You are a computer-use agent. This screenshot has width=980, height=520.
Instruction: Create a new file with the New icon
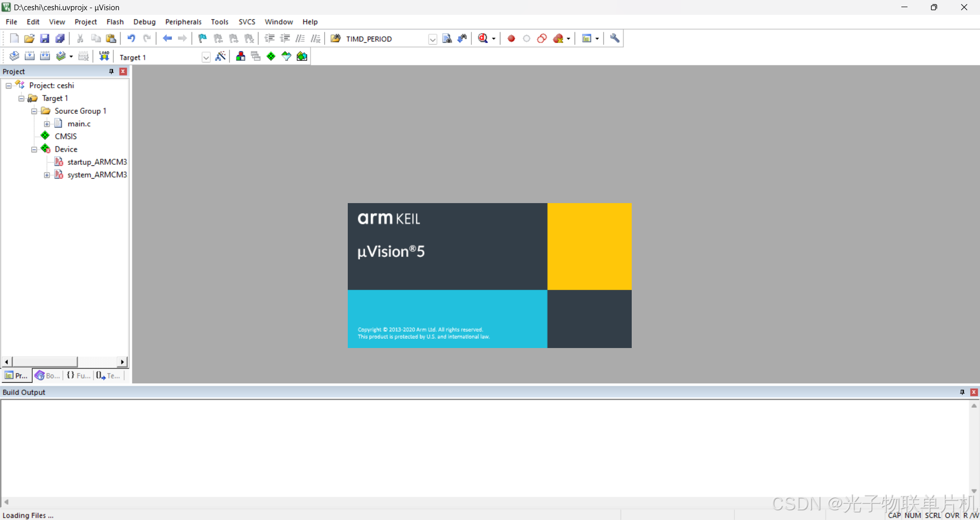(14, 38)
